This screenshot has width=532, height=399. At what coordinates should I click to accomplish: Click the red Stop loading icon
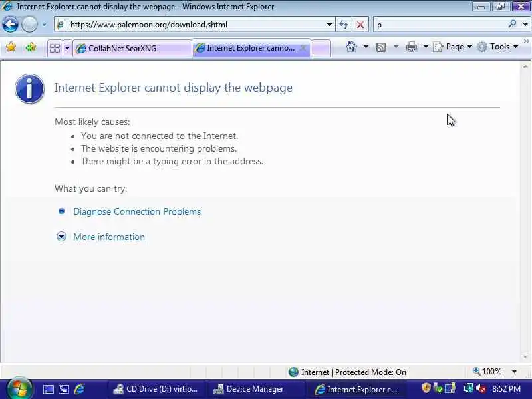point(360,25)
